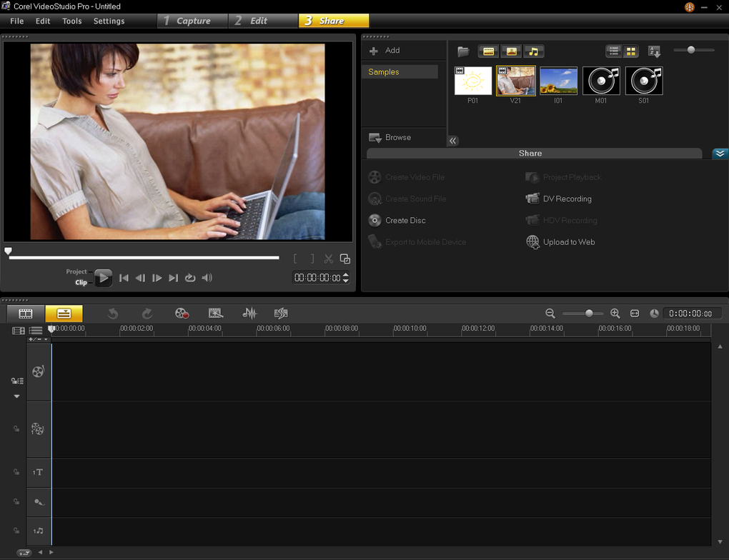Viewport: 729px width, 560px height.
Task: Click the enlarge preview window icon
Action: point(345,259)
